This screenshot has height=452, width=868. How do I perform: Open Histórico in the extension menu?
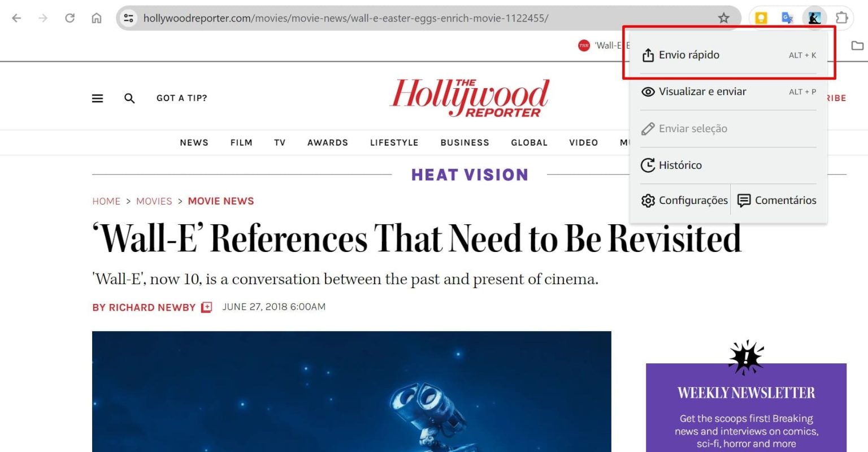pos(680,166)
